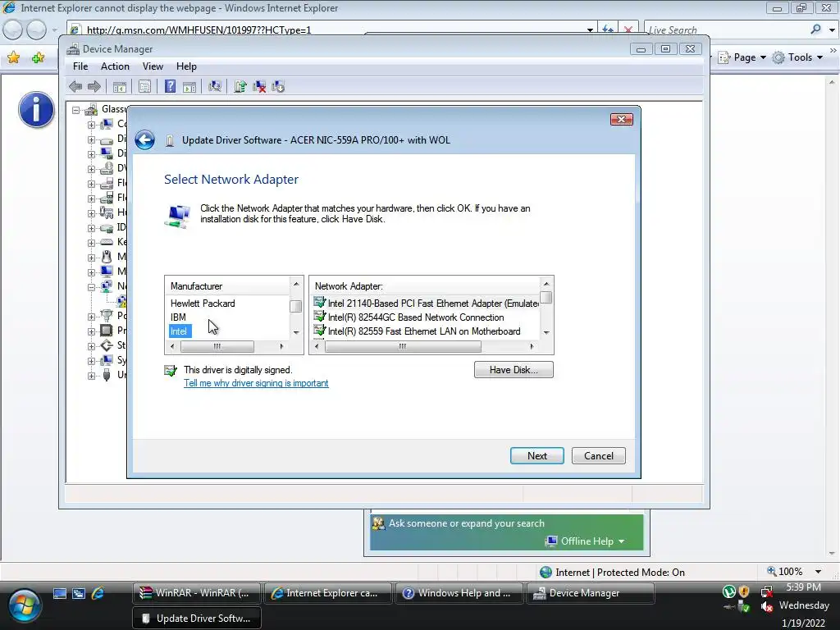Click the security shield tray icon

coord(744,591)
